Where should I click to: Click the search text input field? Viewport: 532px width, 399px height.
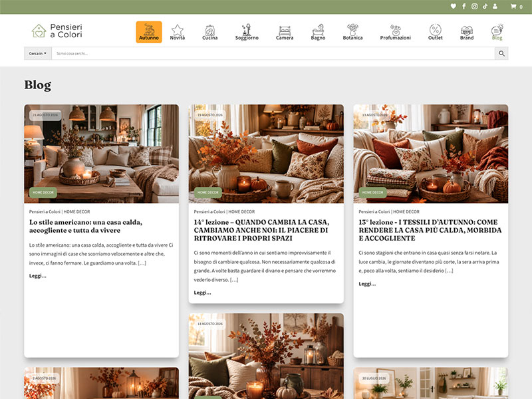273,53
